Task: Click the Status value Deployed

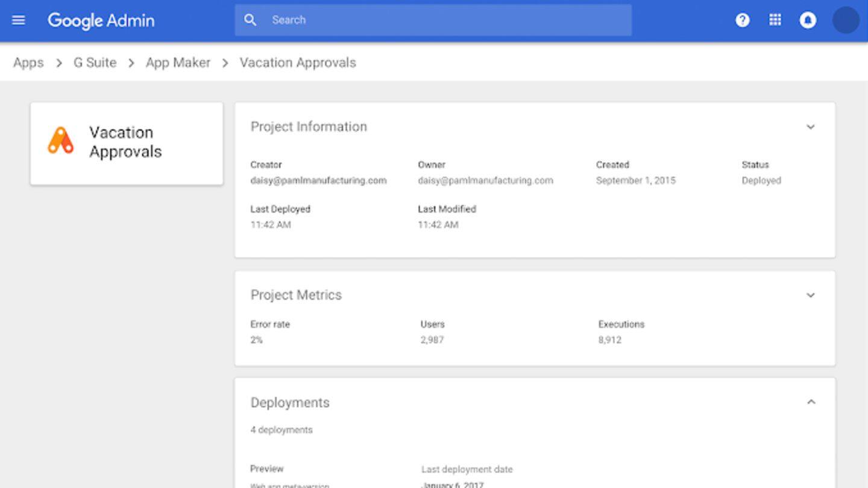Action: pos(761,180)
